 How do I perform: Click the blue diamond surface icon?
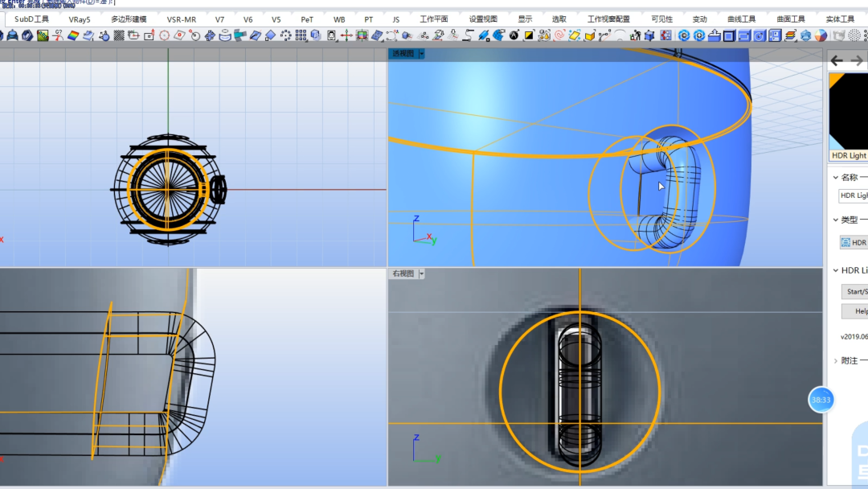(270, 36)
